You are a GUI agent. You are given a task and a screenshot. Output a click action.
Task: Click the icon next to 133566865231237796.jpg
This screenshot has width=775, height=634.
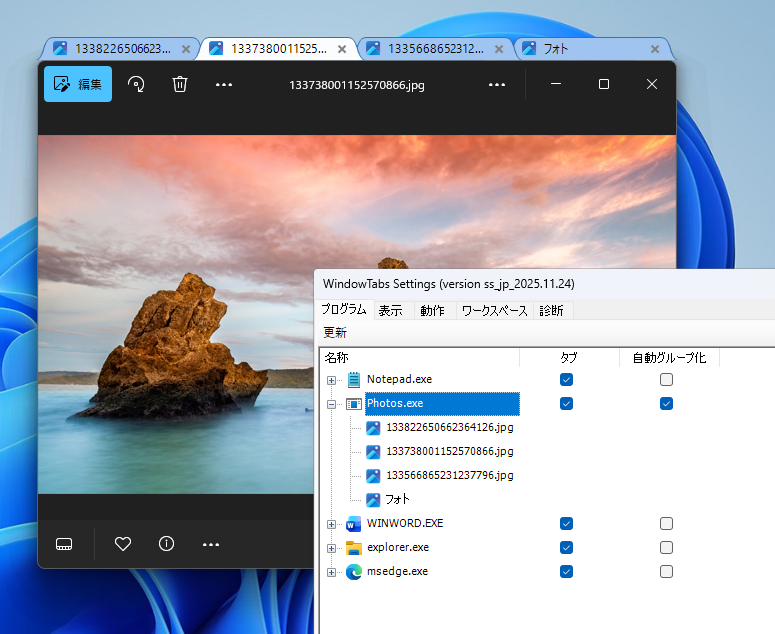(x=373, y=475)
